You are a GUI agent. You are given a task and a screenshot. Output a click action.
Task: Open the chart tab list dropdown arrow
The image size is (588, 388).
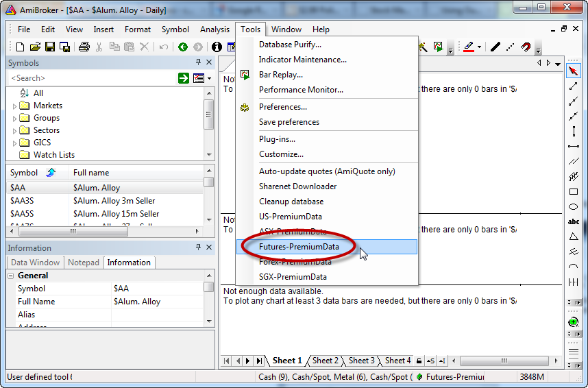pyautogui.click(x=558, y=64)
